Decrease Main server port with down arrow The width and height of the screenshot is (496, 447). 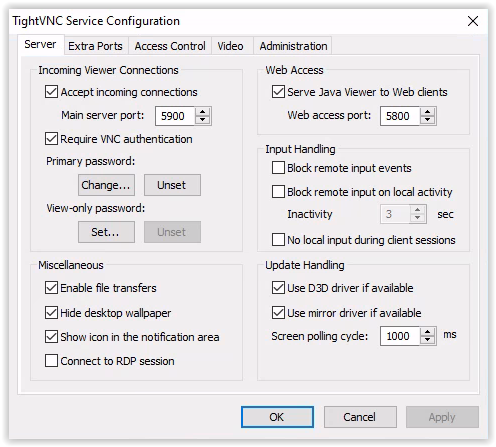202,120
